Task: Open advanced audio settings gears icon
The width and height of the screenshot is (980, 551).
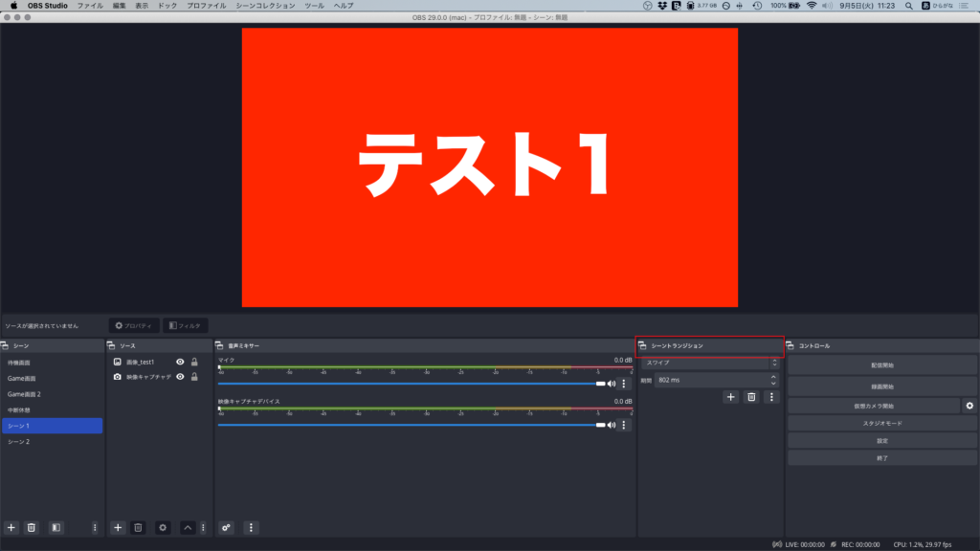Action: [x=227, y=527]
